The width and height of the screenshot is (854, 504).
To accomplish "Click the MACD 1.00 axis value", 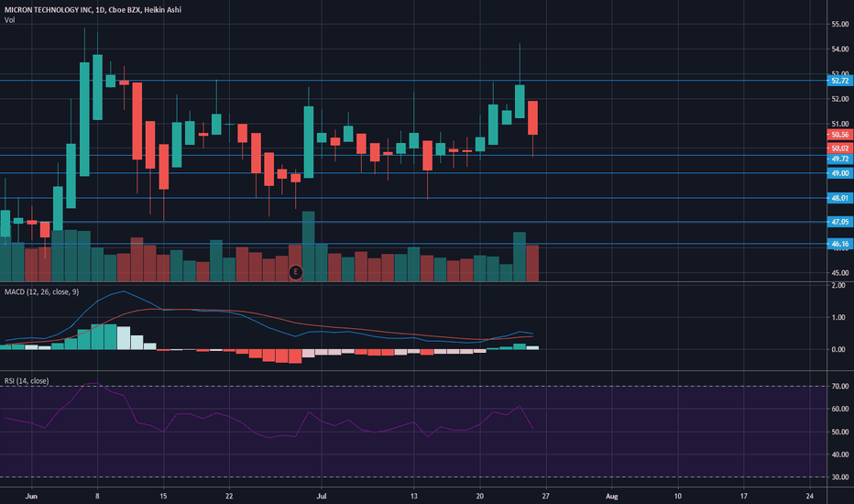I will pos(838,317).
